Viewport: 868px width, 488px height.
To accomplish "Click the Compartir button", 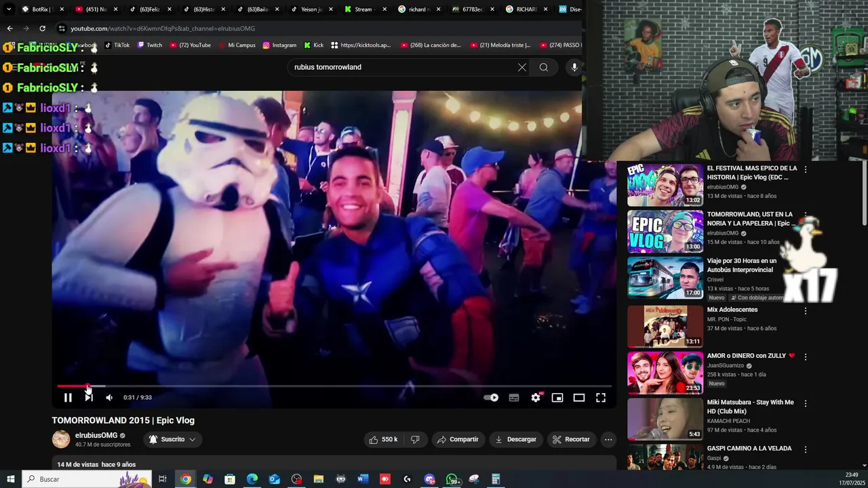I will point(458,439).
